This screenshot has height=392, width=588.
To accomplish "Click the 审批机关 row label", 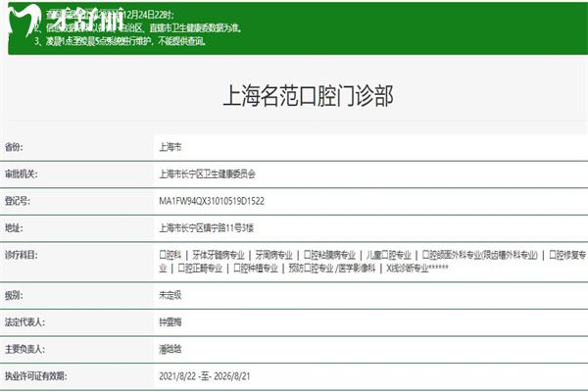I will tap(21, 174).
